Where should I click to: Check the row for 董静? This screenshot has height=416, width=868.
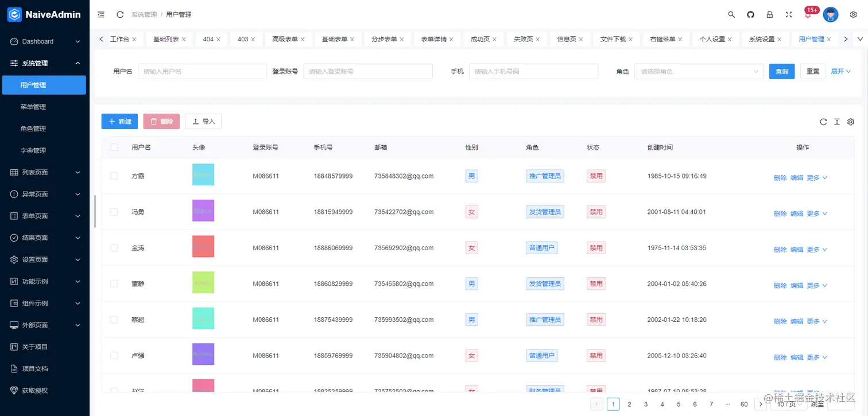pos(114,283)
